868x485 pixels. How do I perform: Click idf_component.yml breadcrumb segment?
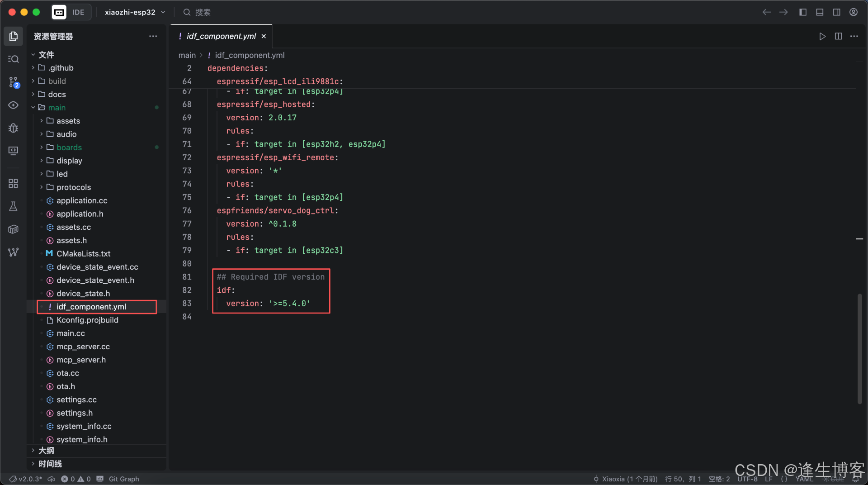click(x=250, y=55)
